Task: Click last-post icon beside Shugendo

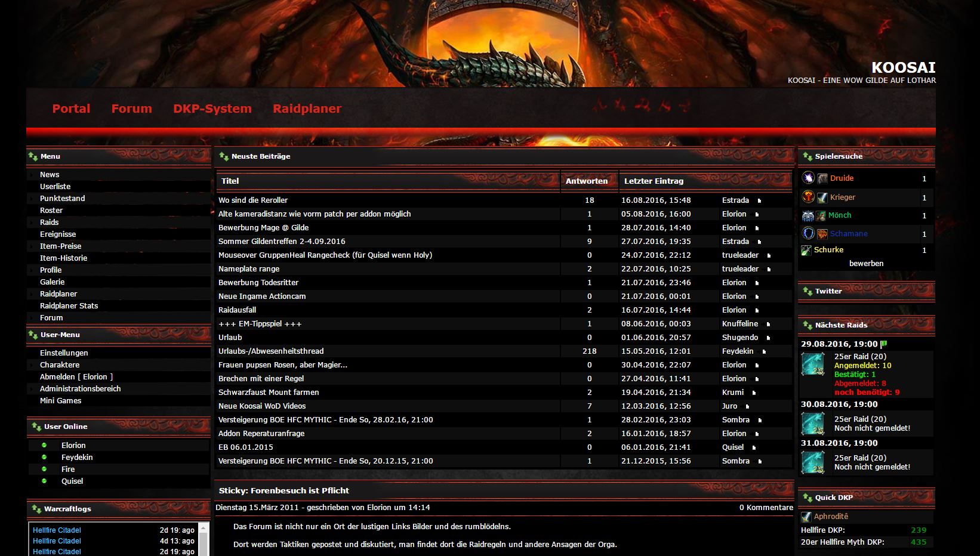Action: pyautogui.click(x=768, y=338)
